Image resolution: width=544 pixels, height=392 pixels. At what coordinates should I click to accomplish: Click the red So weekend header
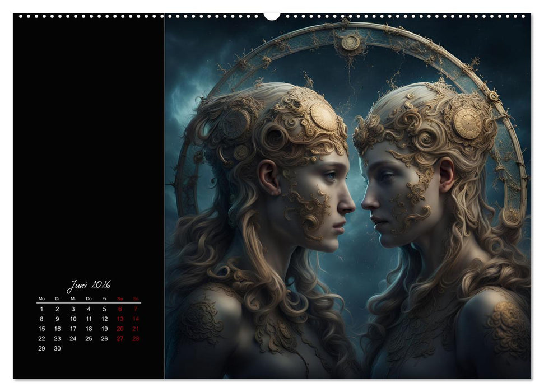click(x=136, y=298)
